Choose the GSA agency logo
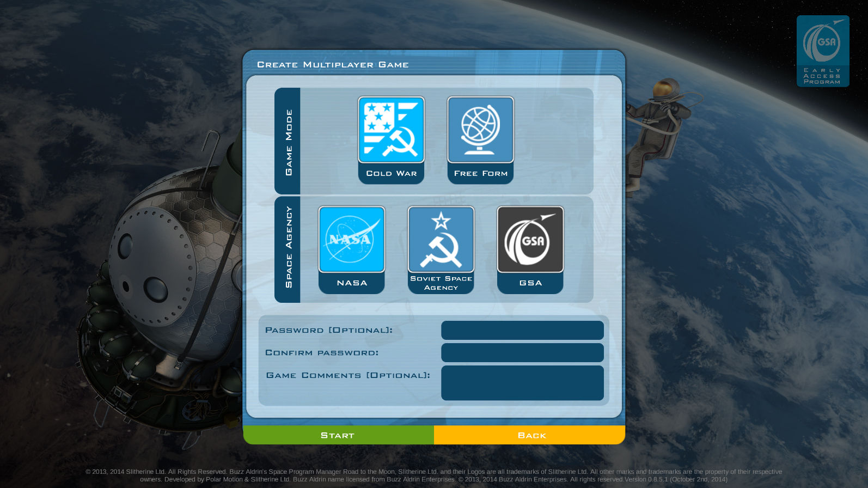This screenshot has width=868, height=488. coord(530,239)
